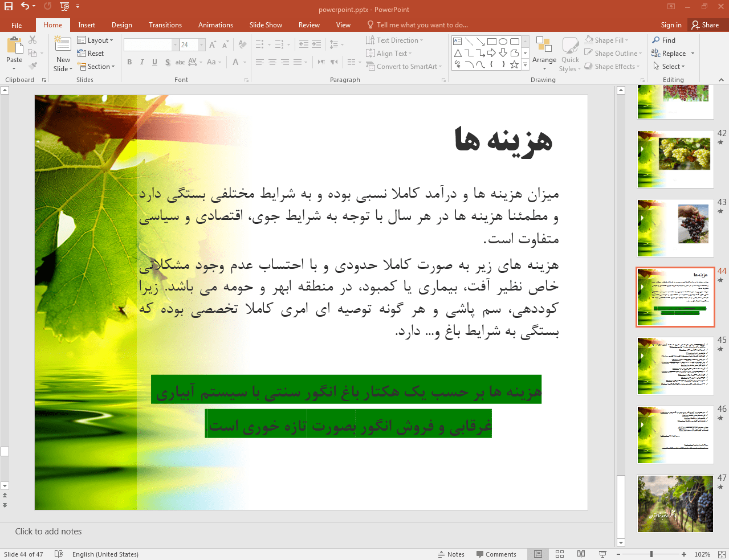Image resolution: width=729 pixels, height=560 pixels.
Task: Click Tell me what you want to do
Action: pyautogui.click(x=417, y=25)
